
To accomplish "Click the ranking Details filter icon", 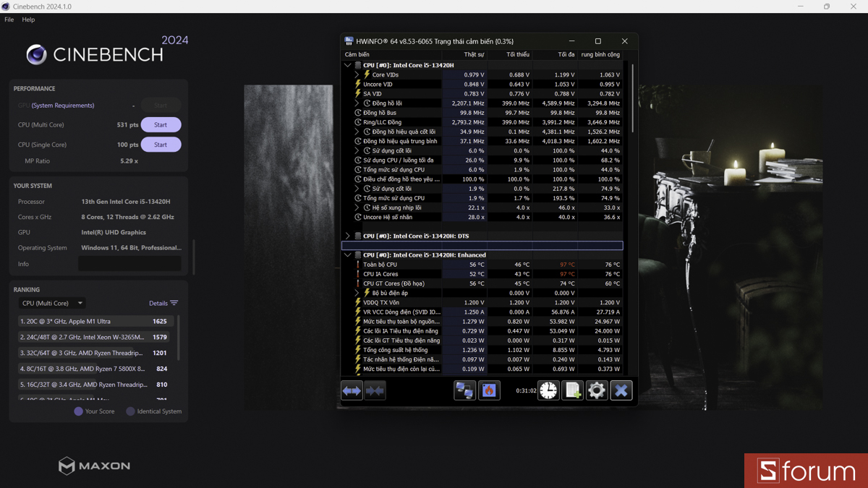I will (174, 303).
